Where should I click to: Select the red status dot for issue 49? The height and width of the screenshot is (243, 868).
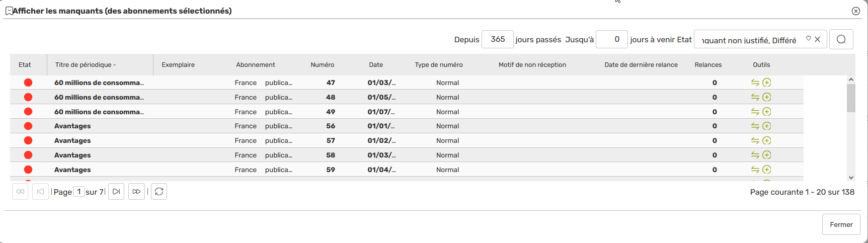coord(28,112)
